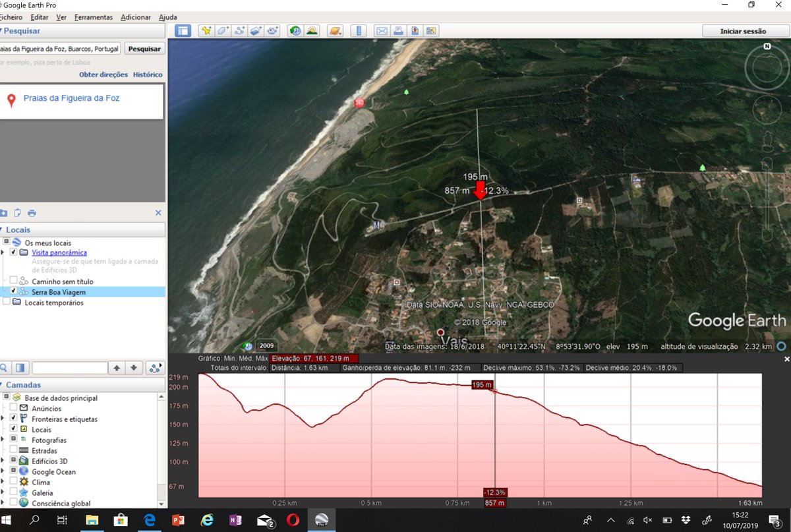
Task: Click the Pesquisar search button
Action: [144, 49]
